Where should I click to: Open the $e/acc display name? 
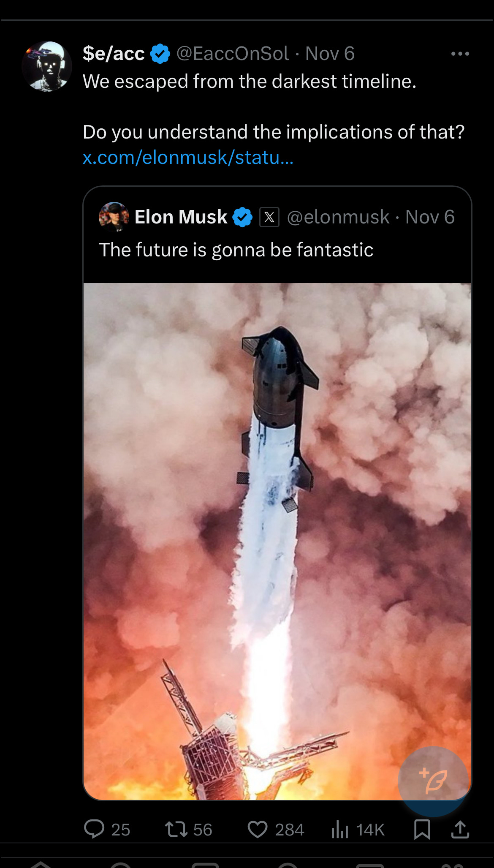114,54
